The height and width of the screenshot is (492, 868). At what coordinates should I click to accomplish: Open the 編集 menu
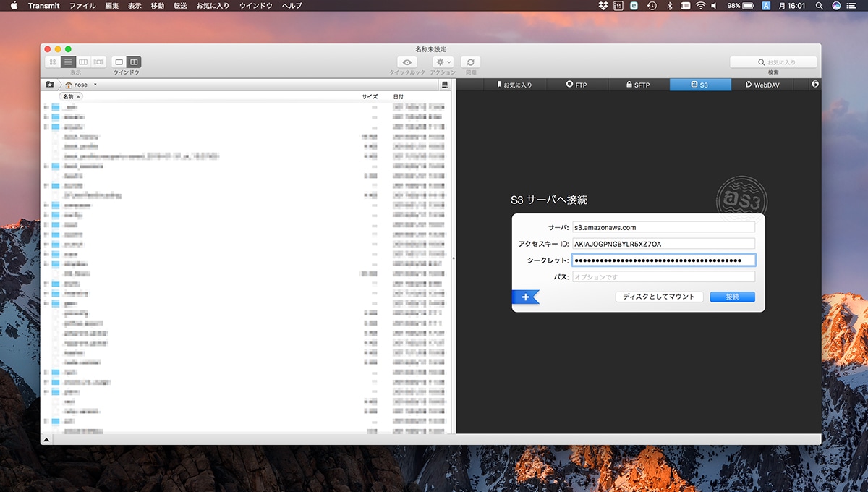(x=112, y=6)
